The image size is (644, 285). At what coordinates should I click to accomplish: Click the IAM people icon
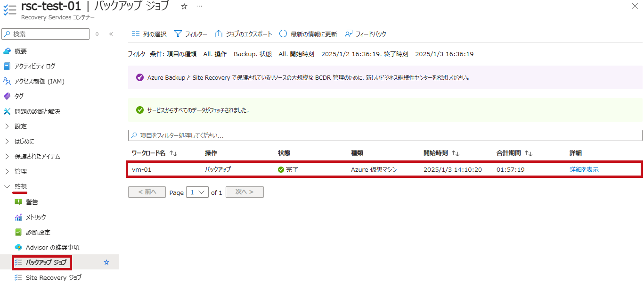pos(7,81)
